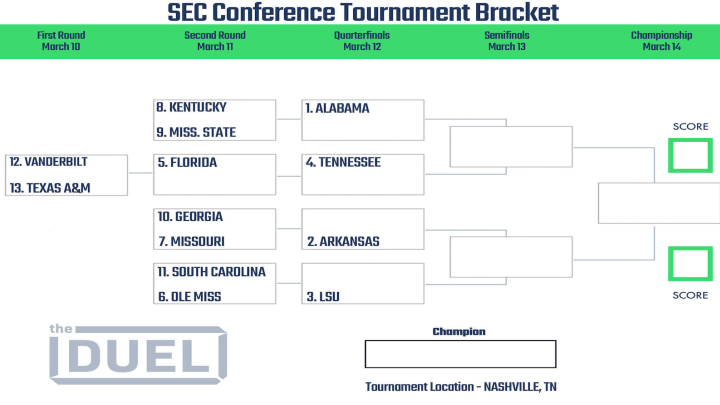Select 9. Miss. State team entry
The height and width of the screenshot is (405, 720).
pyautogui.click(x=196, y=132)
